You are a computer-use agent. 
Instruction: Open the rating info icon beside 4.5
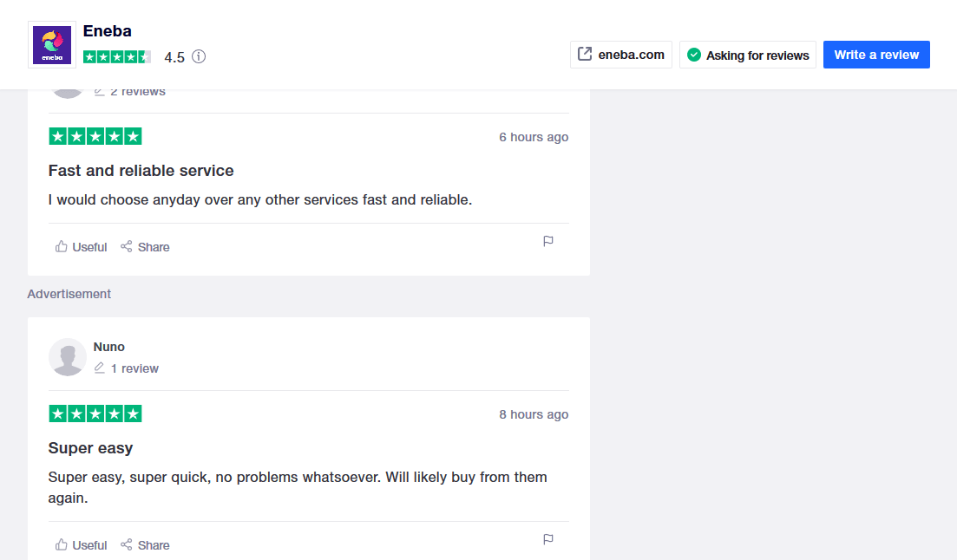click(x=199, y=56)
